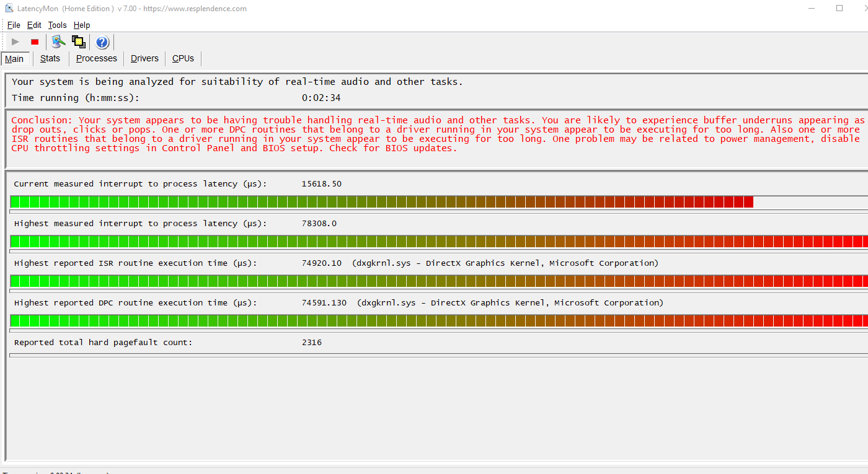Open the Drivers tab
Screen dimensions: 868x474
pyautogui.click(x=144, y=58)
